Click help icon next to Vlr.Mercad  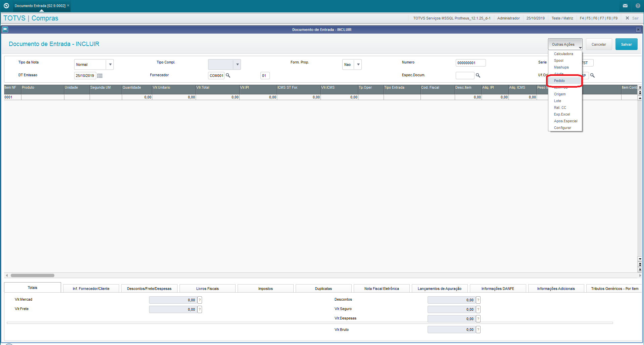(200, 300)
